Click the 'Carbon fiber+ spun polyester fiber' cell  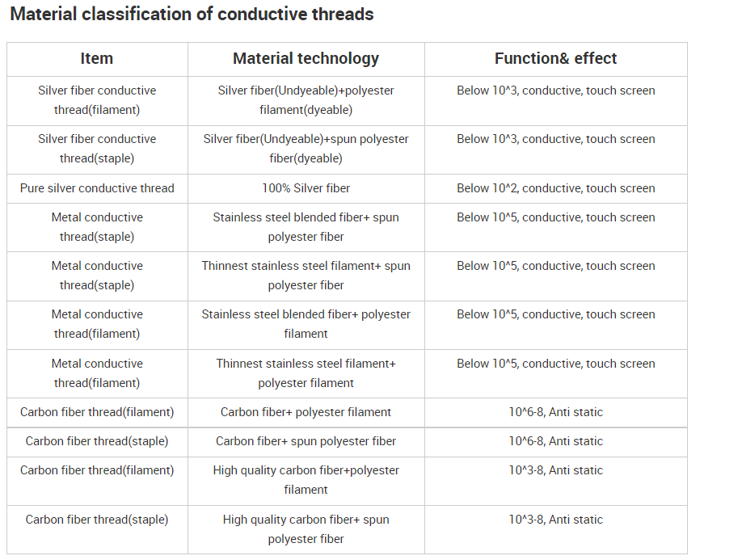(x=306, y=441)
